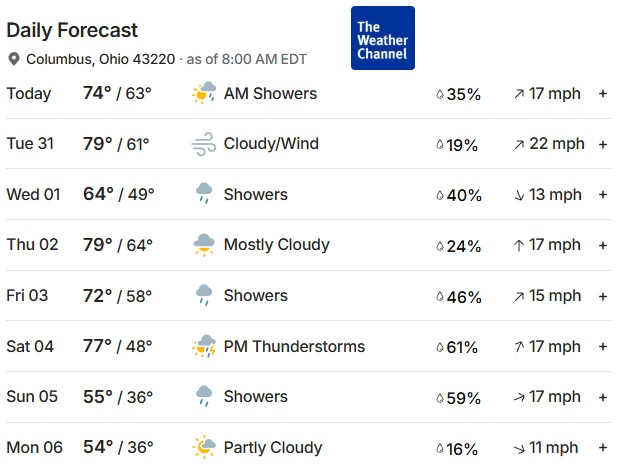Click the partly cloudy icon for Mon 06
620x471 pixels.
tap(204, 447)
